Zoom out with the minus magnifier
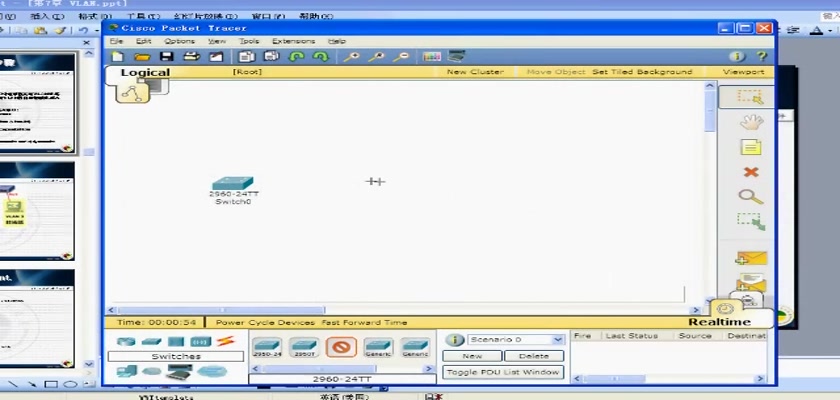This screenshot has width=840, height=400. coord(401,56)
